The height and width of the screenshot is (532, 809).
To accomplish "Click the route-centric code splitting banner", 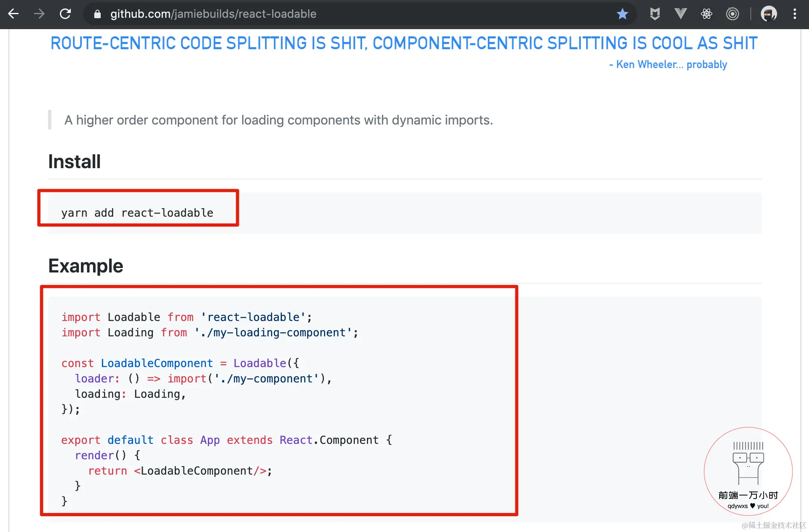I will 404,43.
